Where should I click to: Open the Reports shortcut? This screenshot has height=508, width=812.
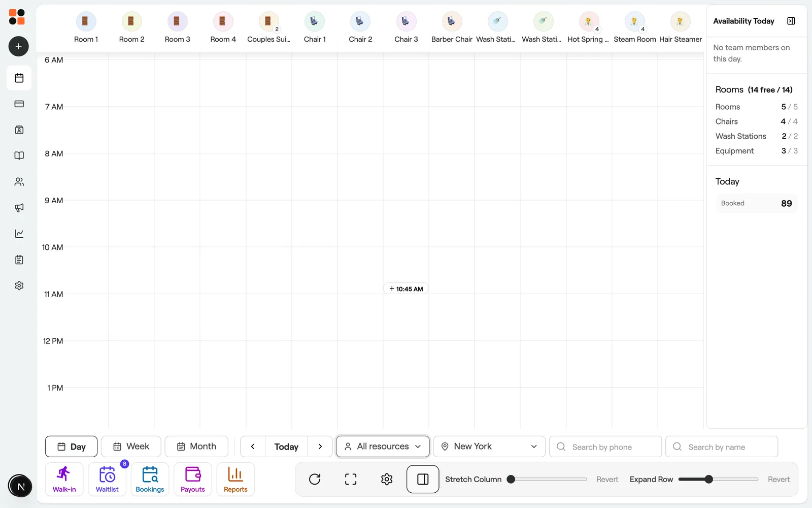[x=235, y=479]
